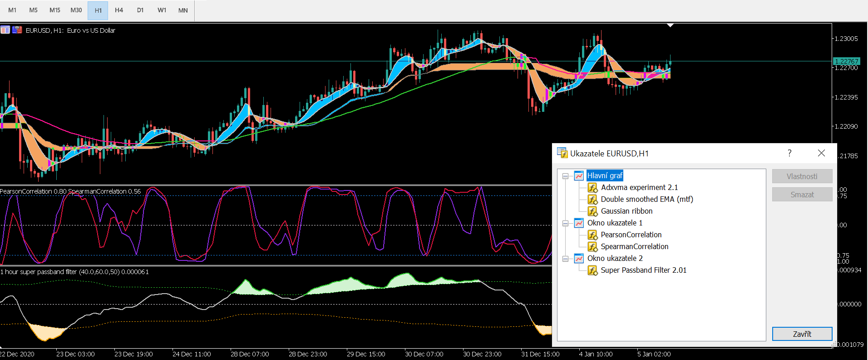Viewport: 868px width, 360px height.
Task: Switch to the M15 timeframe tab
Action: (55, 10)
